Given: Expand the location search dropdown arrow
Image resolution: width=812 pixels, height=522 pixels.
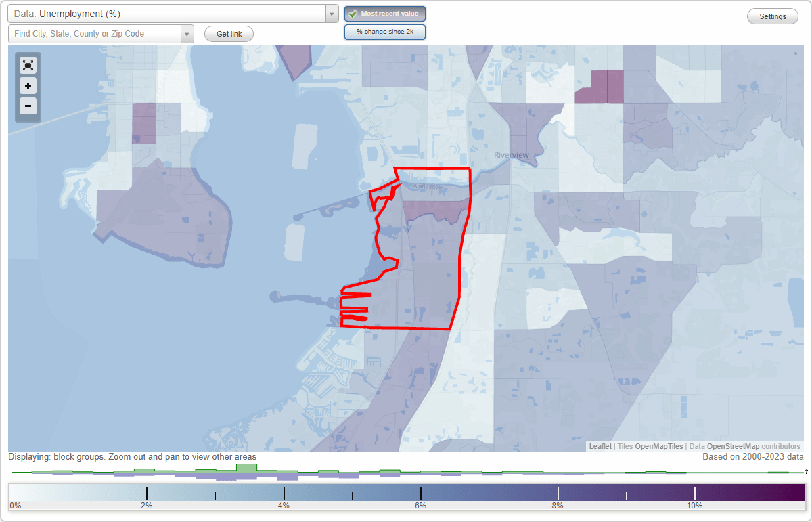Looking at the screenshot, I should click(x=187, y=34).
